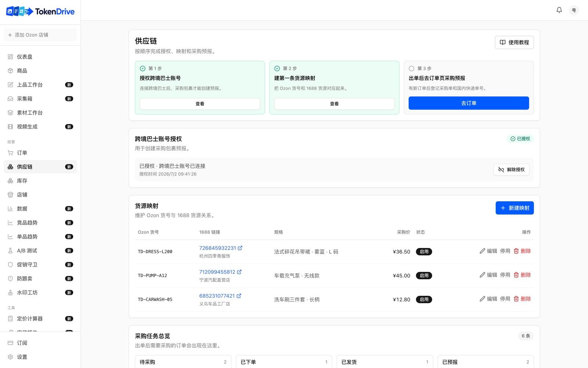Click the 水印工坊 stamp icon

(x=10, y=293)
